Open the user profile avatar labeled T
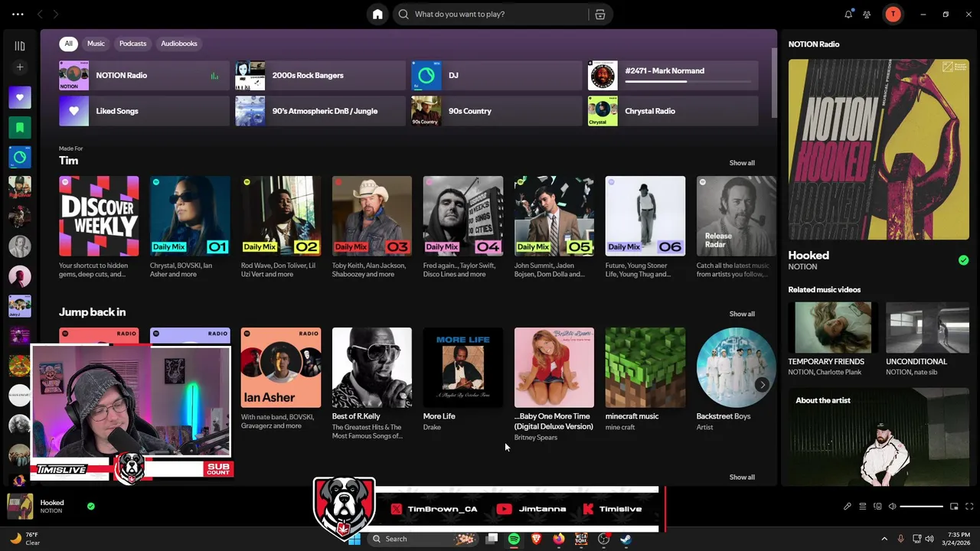Image resolution: width=980 pixels, height=551 pixels. coord(893,14)
